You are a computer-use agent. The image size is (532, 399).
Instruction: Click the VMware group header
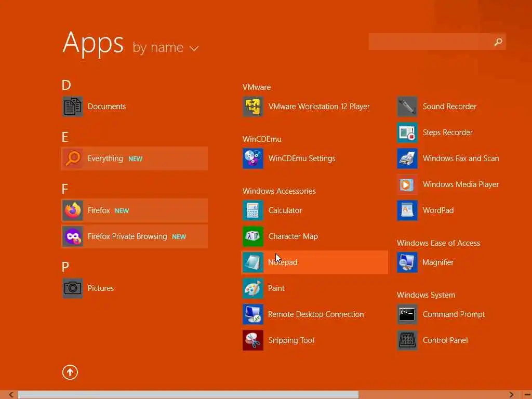tap(257, 87)
